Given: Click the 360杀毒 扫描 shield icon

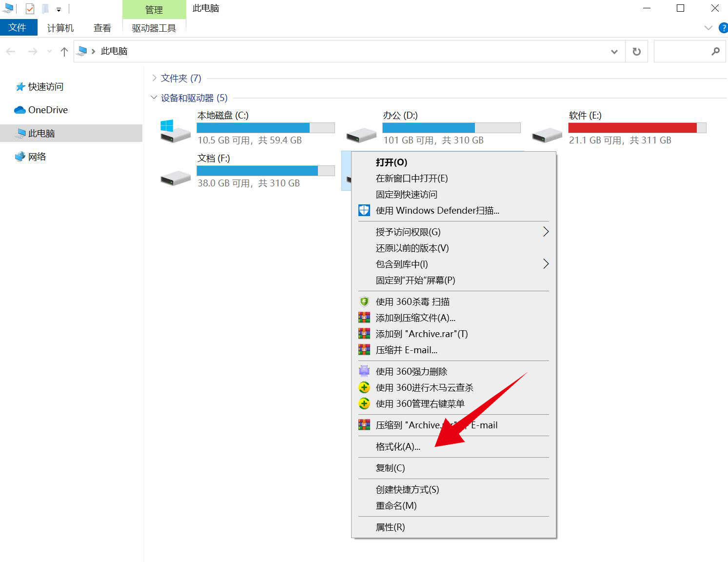Looking at the screenshot, I should pos(364,301).
